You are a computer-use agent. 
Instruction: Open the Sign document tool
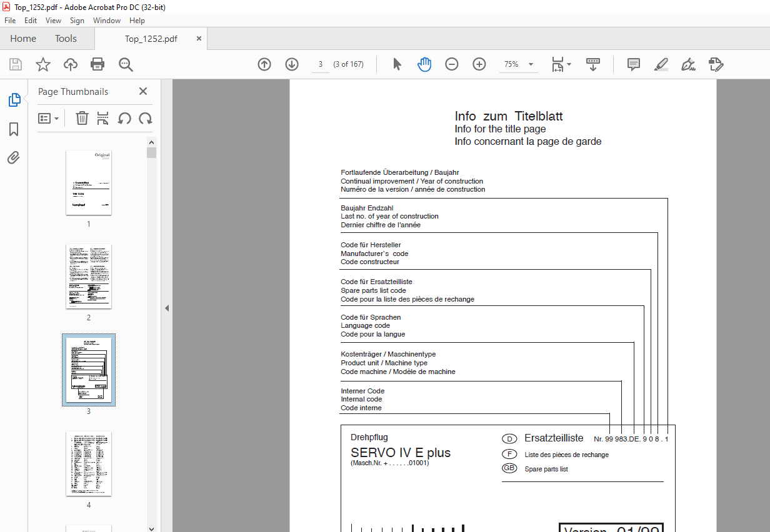click(x=689, y=64)
